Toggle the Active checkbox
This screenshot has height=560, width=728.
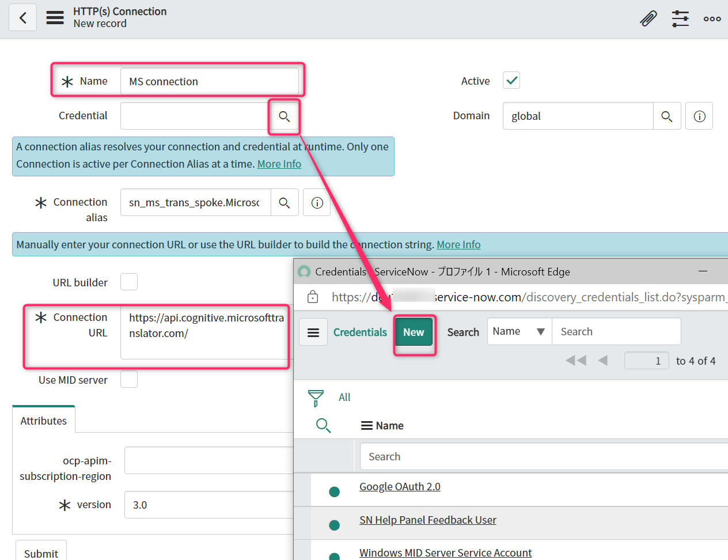point(511,80)
